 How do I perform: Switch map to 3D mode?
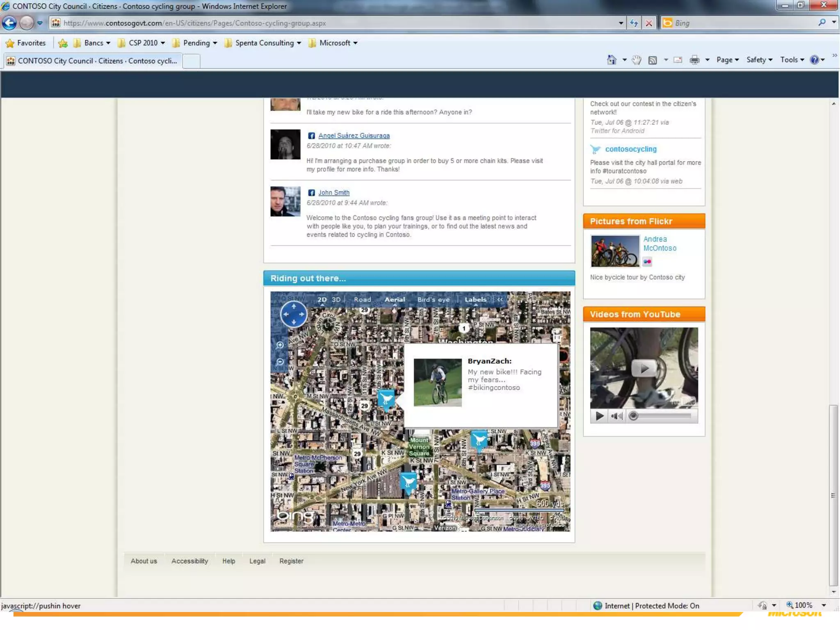click(x=336, y=300)
